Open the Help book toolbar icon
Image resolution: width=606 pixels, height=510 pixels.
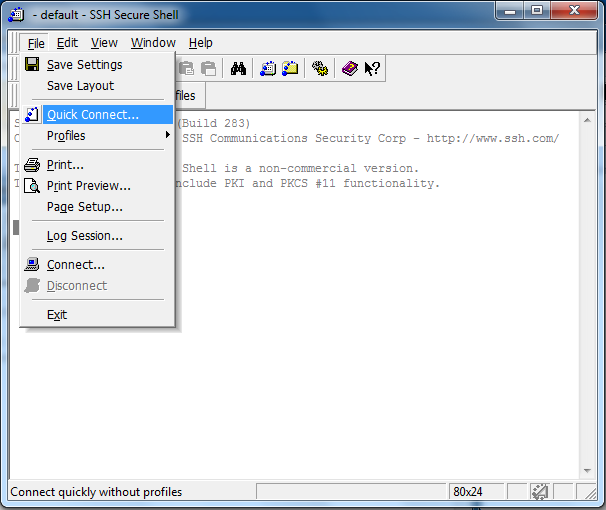(350, 69)
